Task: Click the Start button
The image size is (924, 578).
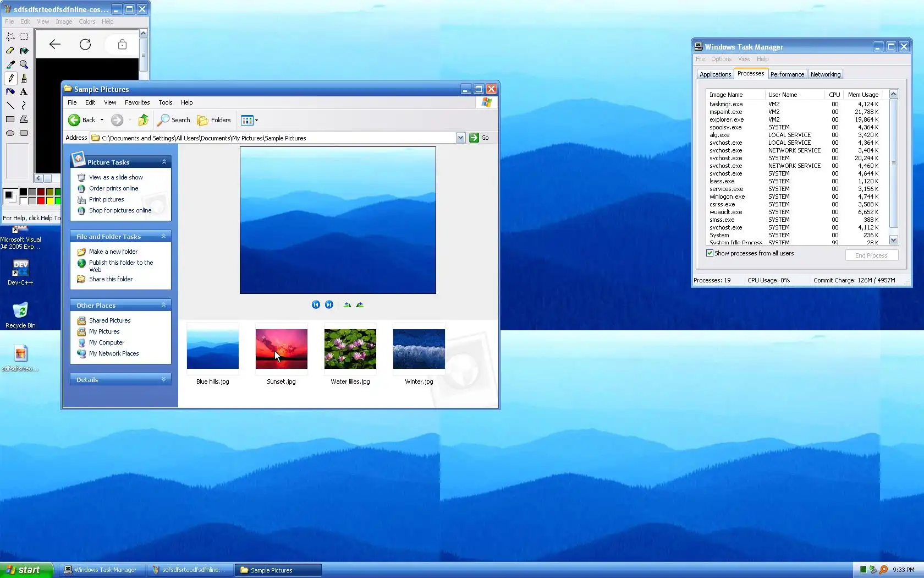Action: [x=26, y=570]
